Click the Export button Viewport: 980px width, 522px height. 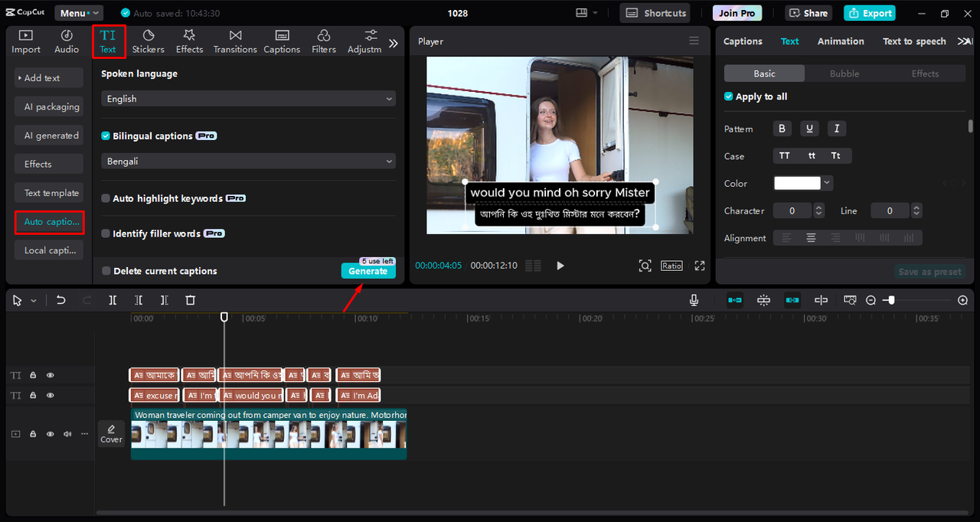[x=870, y=13]
